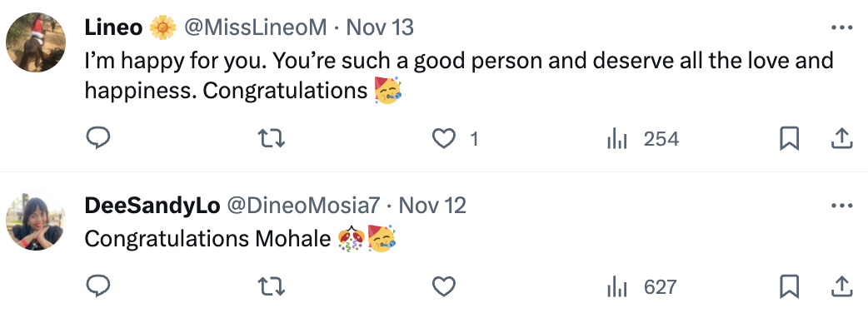Bookmark DeeSandyLo's tweet
The image size is (868, 313).
[789, 286]
